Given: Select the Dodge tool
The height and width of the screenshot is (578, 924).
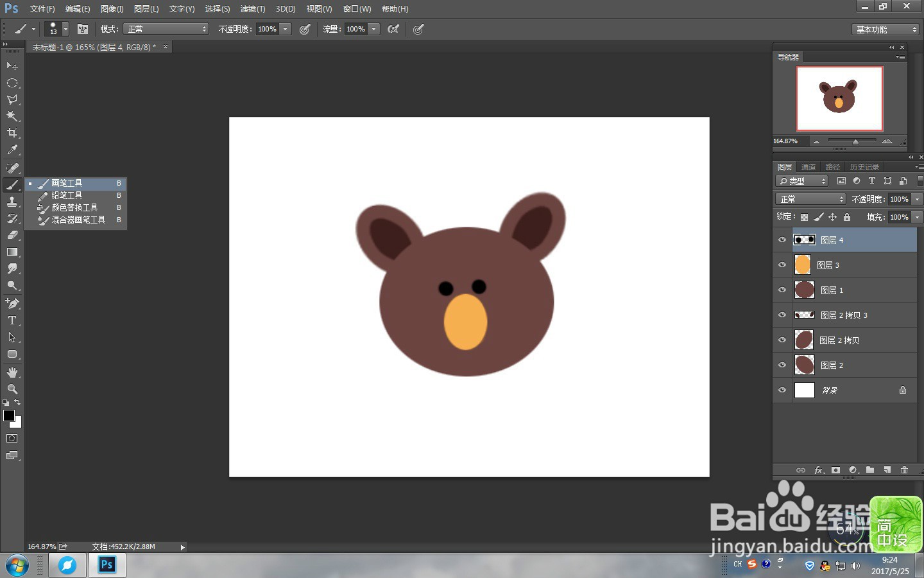Looking at the screenshot, I should (12, 285).
